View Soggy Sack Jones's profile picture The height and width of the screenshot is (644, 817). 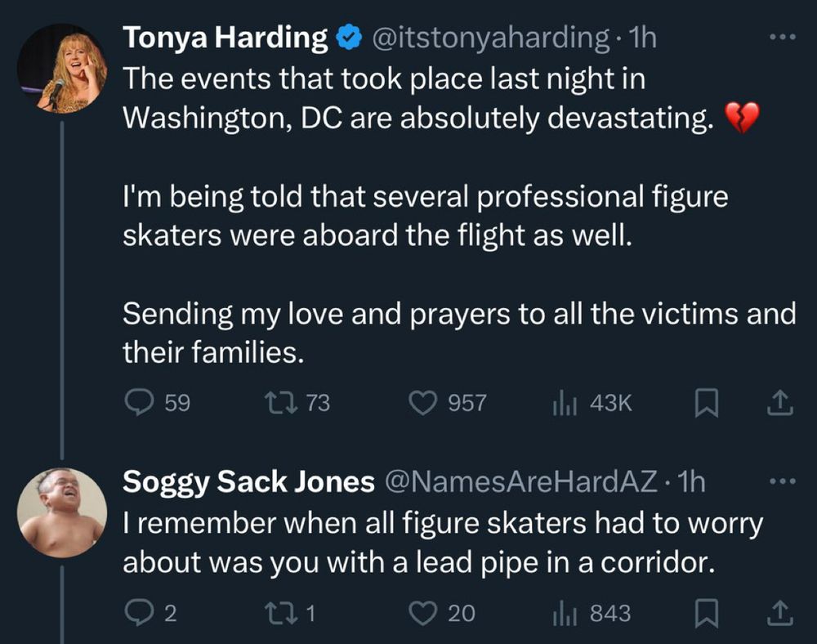point(60,513)
